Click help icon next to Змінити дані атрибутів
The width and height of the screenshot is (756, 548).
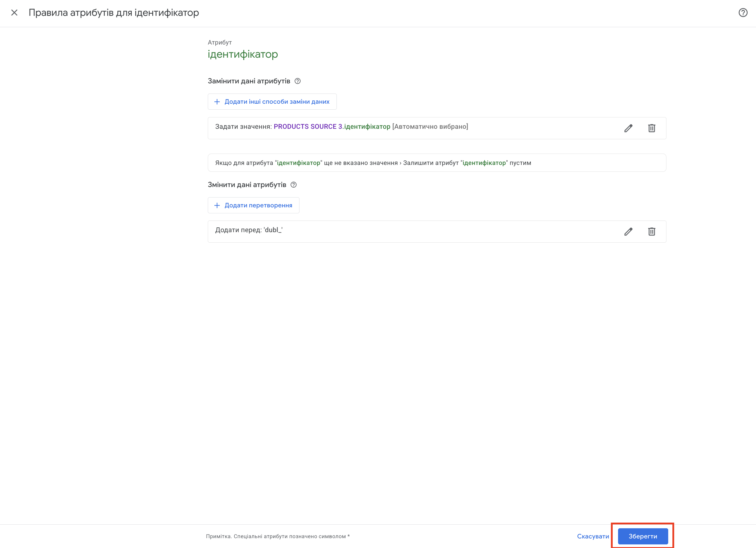(294, 185)
